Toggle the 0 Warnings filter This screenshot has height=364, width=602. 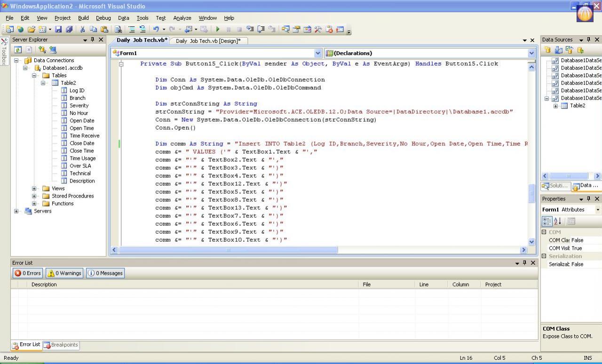64,273
